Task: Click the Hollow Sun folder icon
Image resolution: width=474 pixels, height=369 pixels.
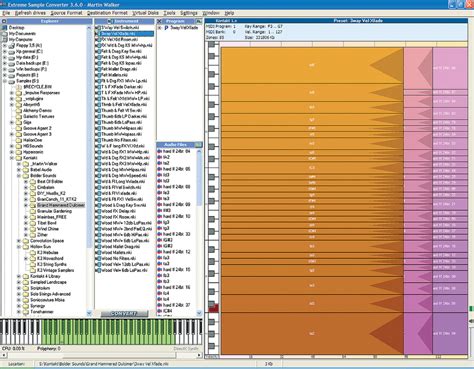Action: pos(26,247)
